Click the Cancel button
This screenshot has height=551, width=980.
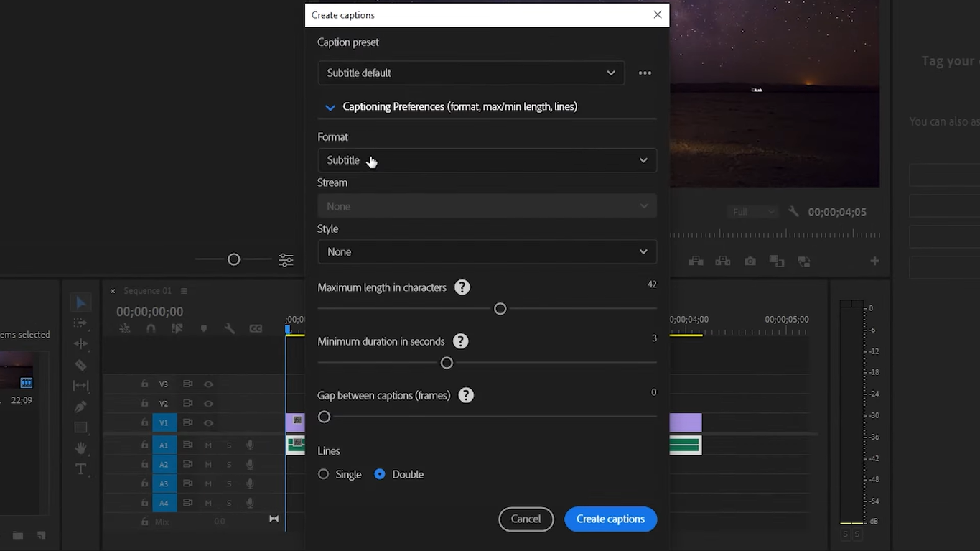[526, 519]
